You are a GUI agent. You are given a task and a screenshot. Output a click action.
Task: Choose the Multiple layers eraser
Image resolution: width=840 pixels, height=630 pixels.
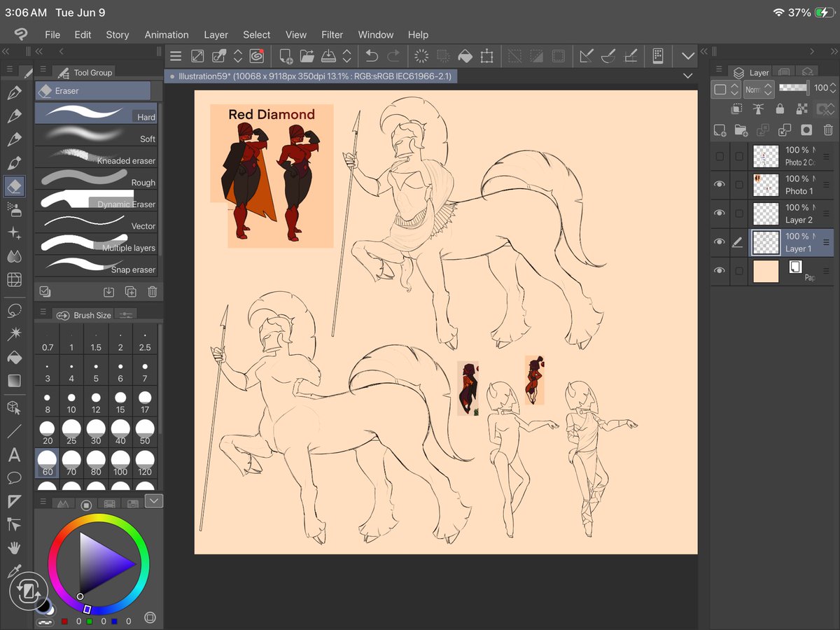97,244
